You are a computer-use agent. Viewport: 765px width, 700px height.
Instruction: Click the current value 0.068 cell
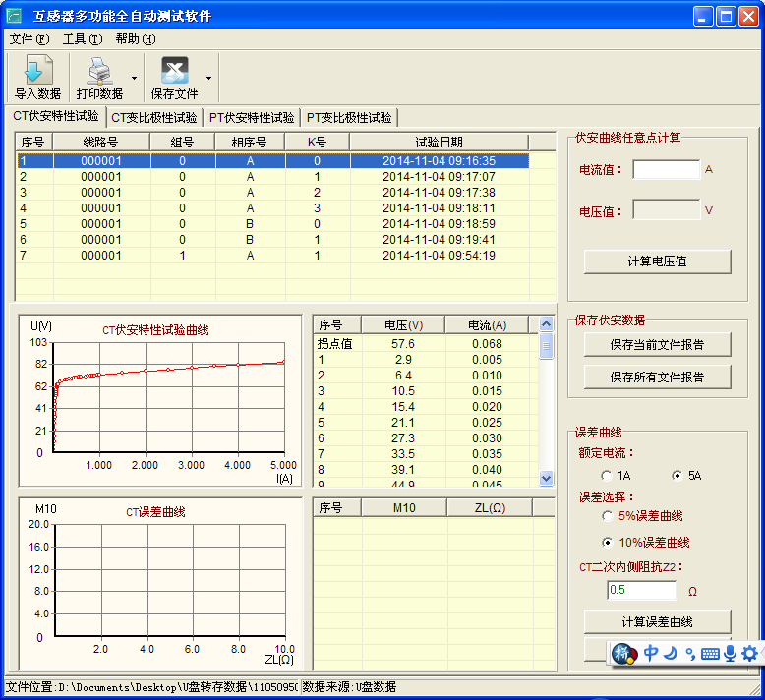(487, 344)
